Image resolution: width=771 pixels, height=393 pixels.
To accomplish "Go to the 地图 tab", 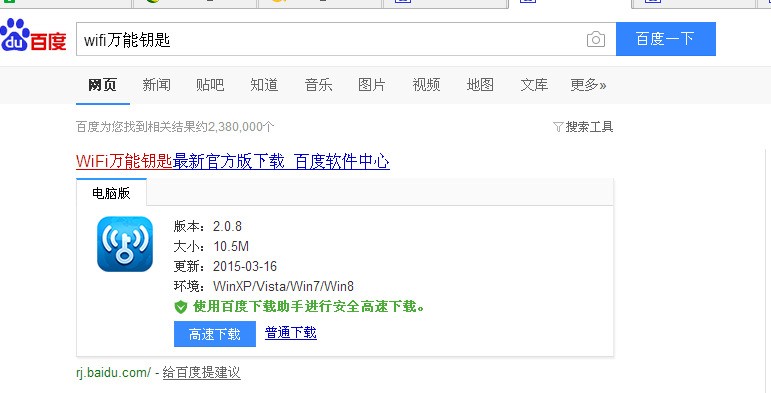I will coord(480,85).
